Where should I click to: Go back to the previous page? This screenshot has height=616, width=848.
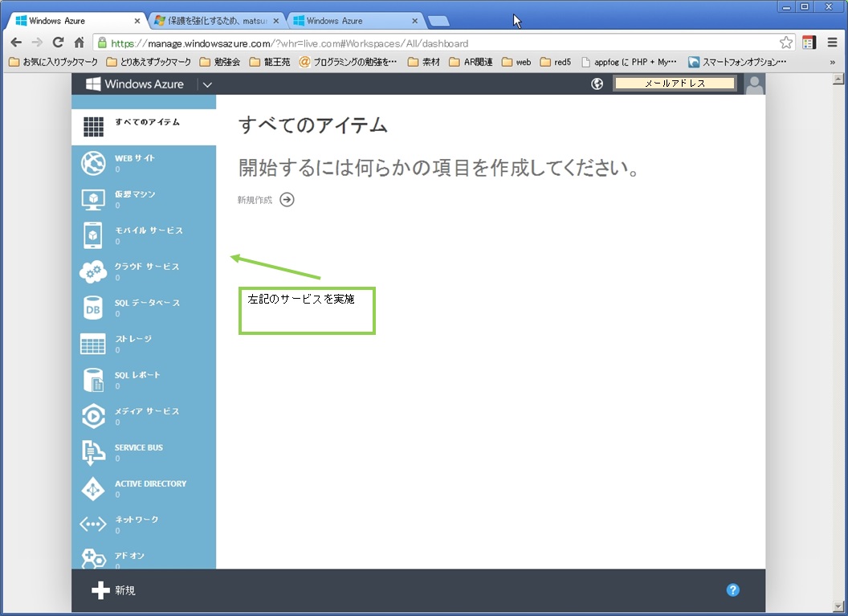coord(16,43)
